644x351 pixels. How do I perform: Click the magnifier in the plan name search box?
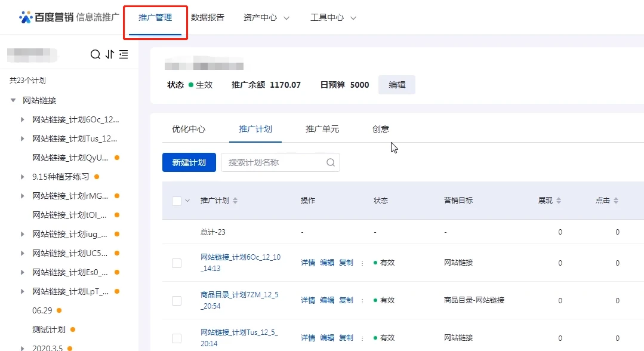(x=331, y=162)
